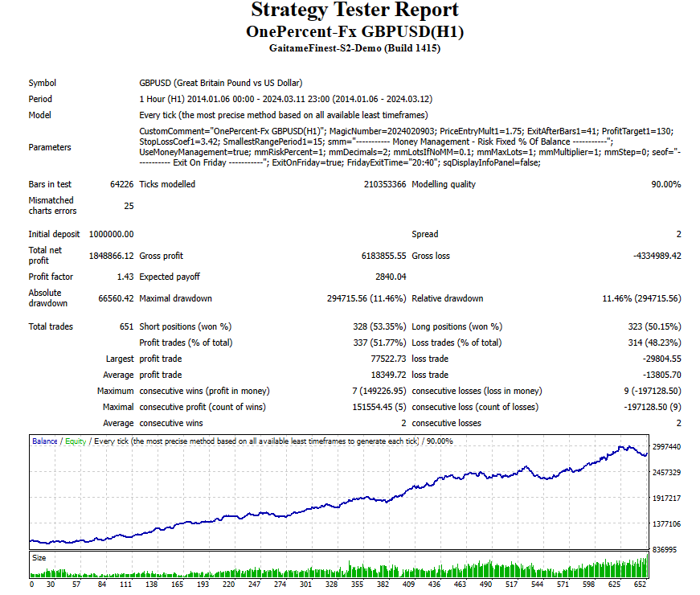Screen dimensions: 700x595
Task: Click the Balance label in chart legend
Action: tap(46, 441)
